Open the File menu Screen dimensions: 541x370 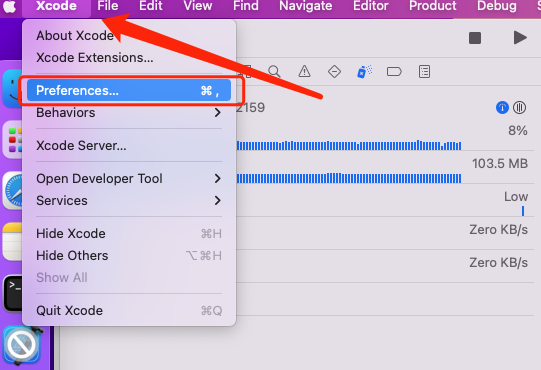click(x=108, y=6)
